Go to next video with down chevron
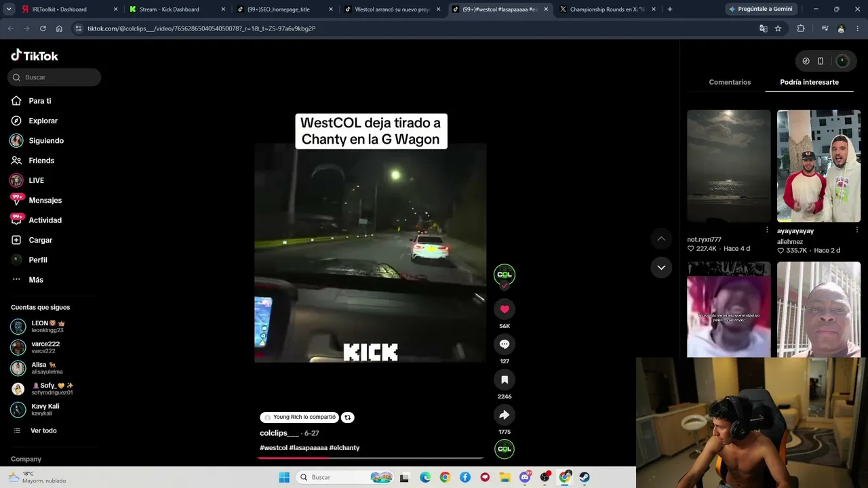The image size is (868, 488). 661,267
